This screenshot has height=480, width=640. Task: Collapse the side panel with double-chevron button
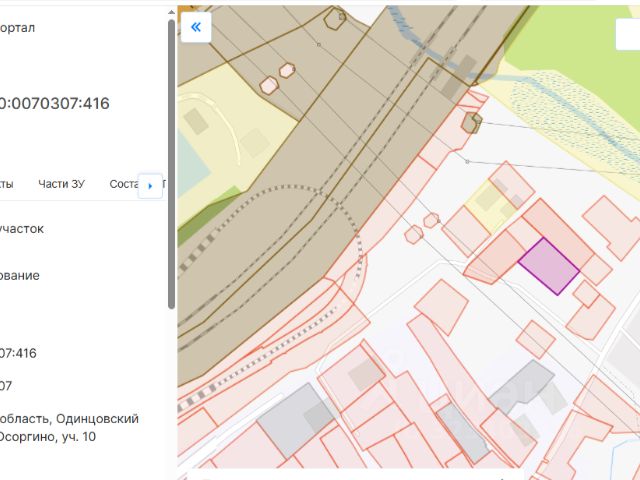195,27
